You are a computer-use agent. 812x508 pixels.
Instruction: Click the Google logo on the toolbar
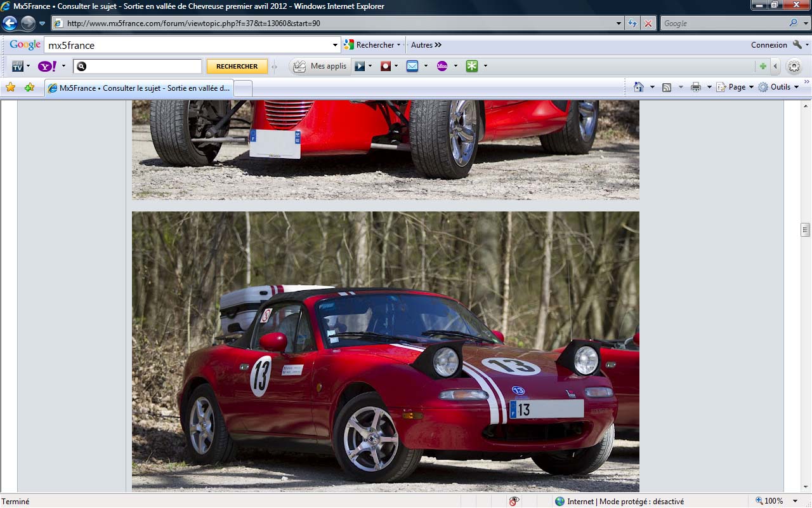click(x=25, y=44)
